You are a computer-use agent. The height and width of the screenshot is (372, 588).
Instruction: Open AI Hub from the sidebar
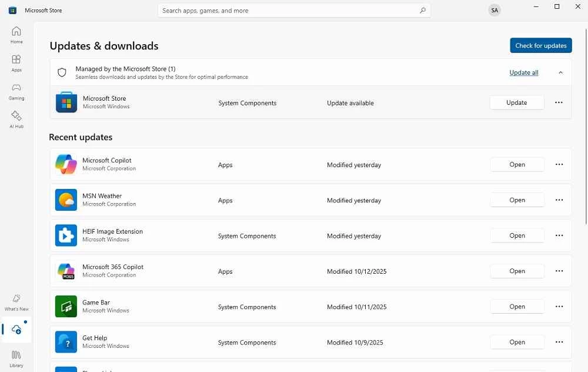[x=16, y=119]
